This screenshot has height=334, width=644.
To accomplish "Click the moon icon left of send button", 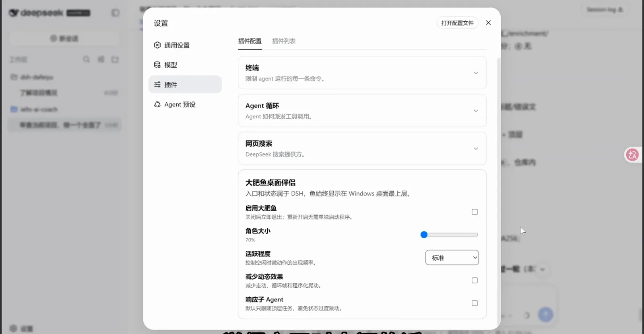I will click(x=527, y=315).
